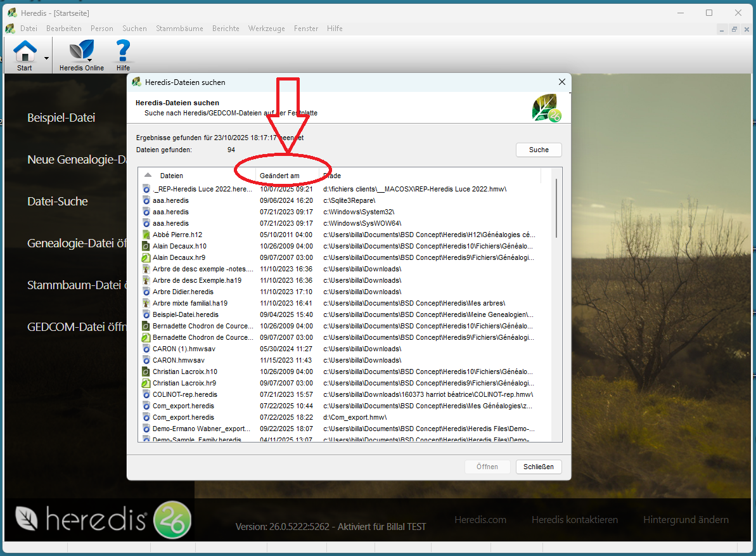756x556 pixels.
Task: Click the Start home icon
Action: coord(25,51)
